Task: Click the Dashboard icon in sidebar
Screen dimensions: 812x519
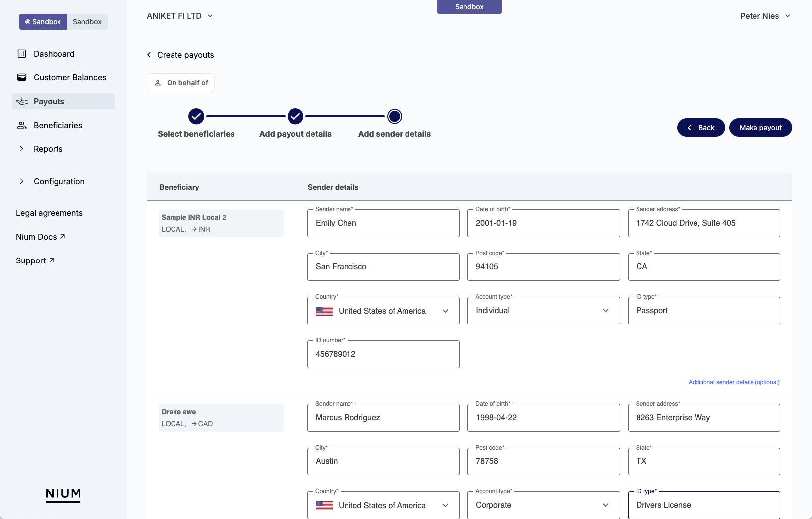Action: point(22,54)
